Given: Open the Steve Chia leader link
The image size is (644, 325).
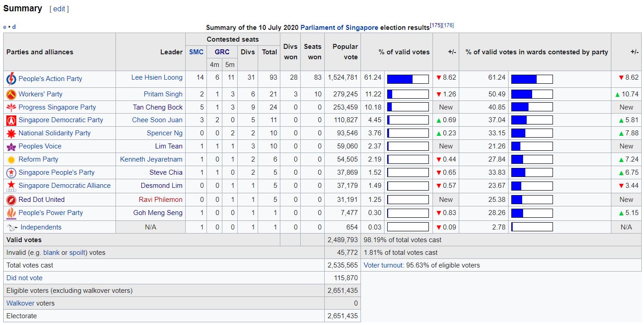Looking at the screenshot, I should tap(166, 173).
